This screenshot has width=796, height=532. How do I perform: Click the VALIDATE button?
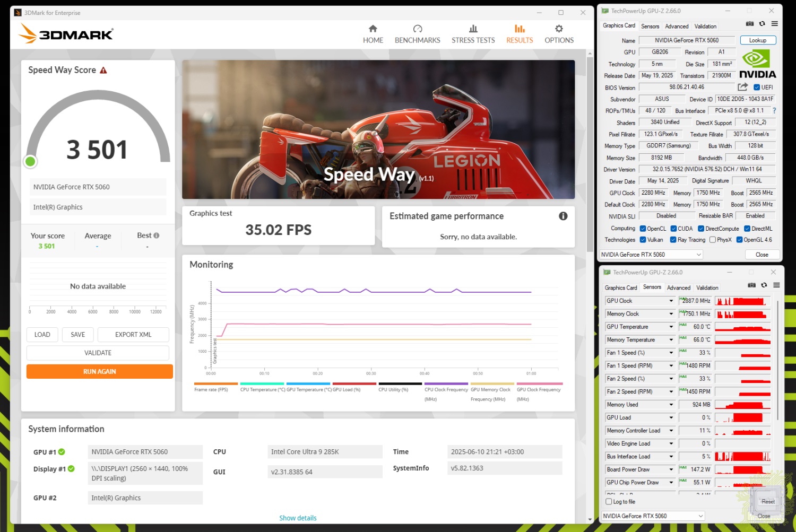pos(98,353)
